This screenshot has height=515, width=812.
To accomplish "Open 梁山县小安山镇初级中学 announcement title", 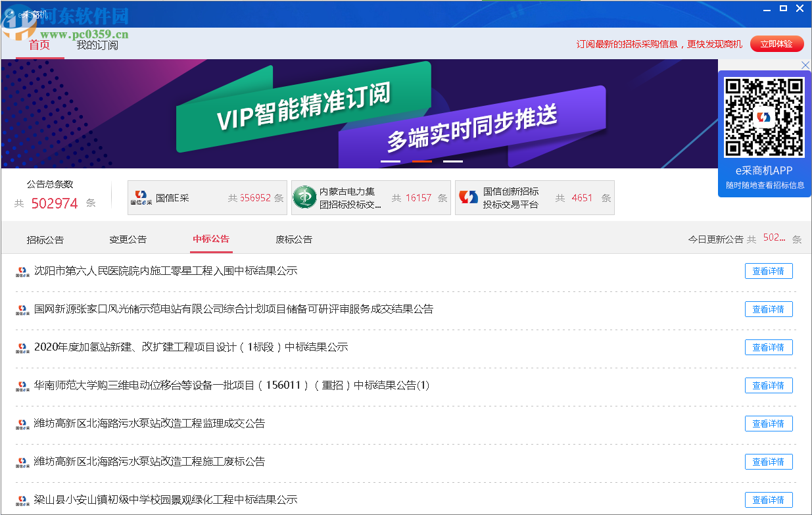I will coord(166,499).
